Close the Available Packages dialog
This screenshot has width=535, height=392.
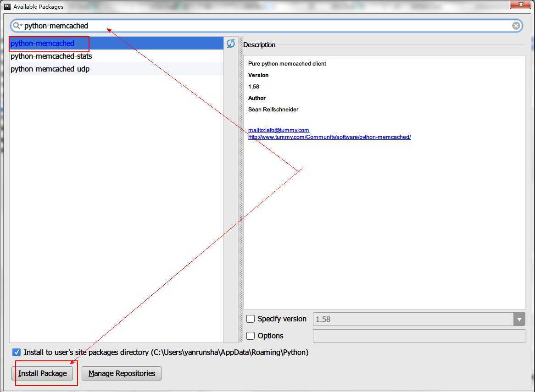coord(521,5)
